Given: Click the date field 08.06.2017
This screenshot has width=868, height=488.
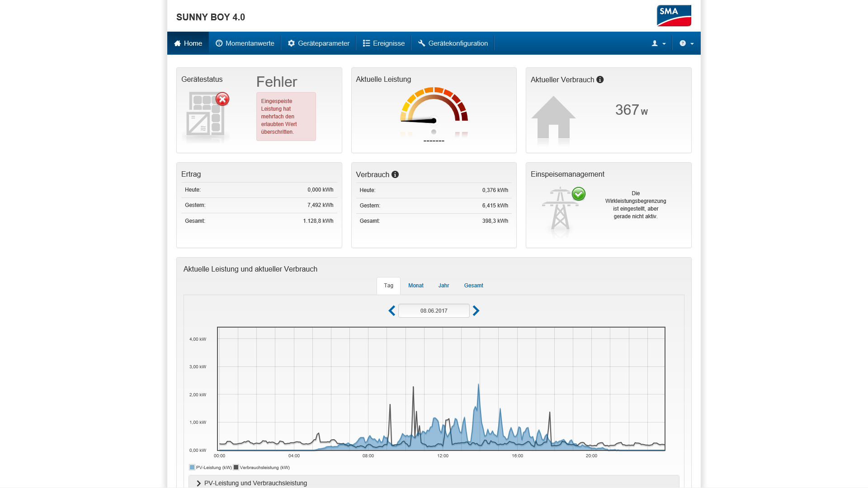Looking at the screenshot, I should (x=434, y=311).
